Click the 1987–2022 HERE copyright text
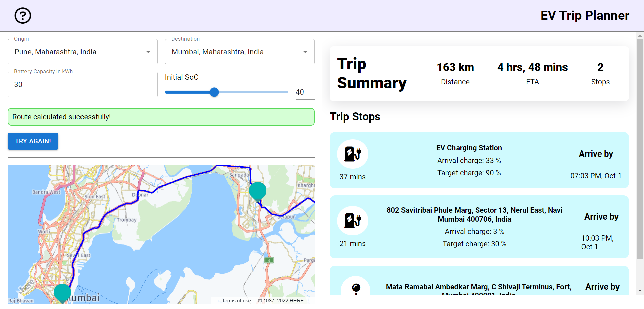The width and height of the screenshot is (644, 309). [281, 300]
